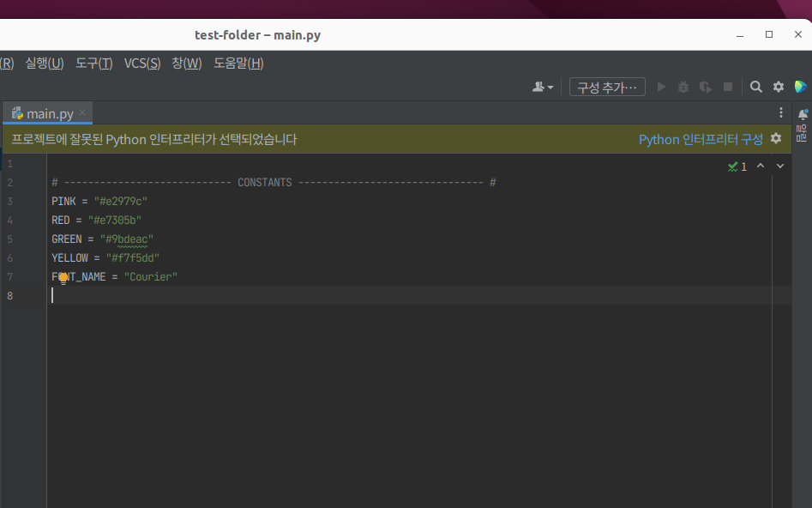Click line number 5 in the gutter
This screenshot has height=508, width=812.
[10, 239]
